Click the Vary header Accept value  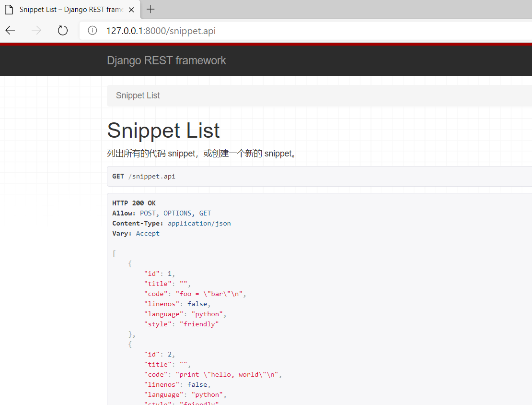[148, 233]
